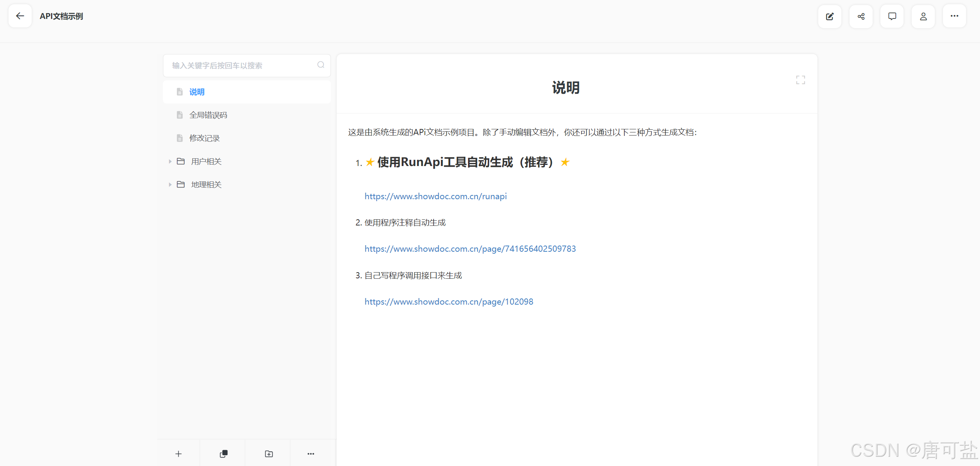
Task: Click the share icon in header
Action: 861,16
